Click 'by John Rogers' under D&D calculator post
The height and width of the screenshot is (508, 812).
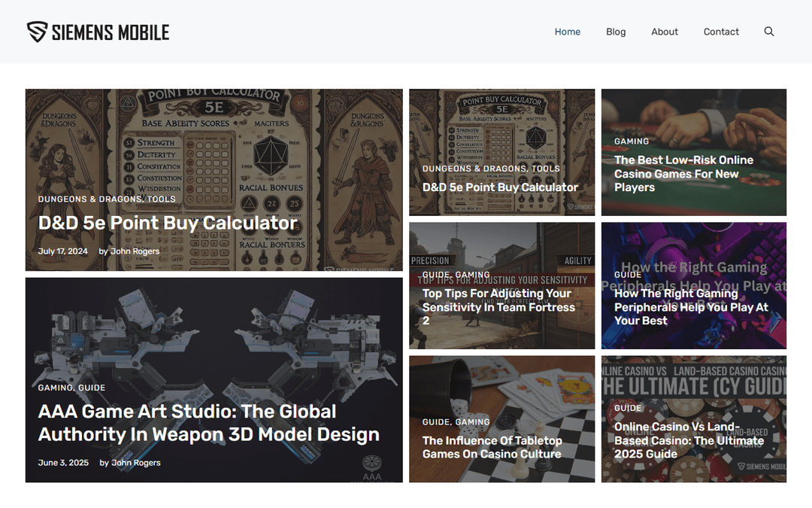click(129, 251)
